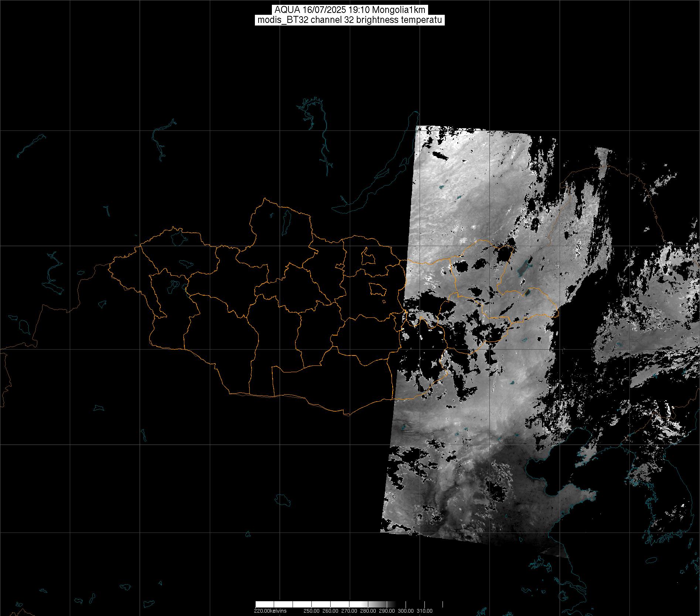This screenshot has width=700, height=616.
Task: Click the brightness temperature grayscale colorbar
Action: point(349,604)
